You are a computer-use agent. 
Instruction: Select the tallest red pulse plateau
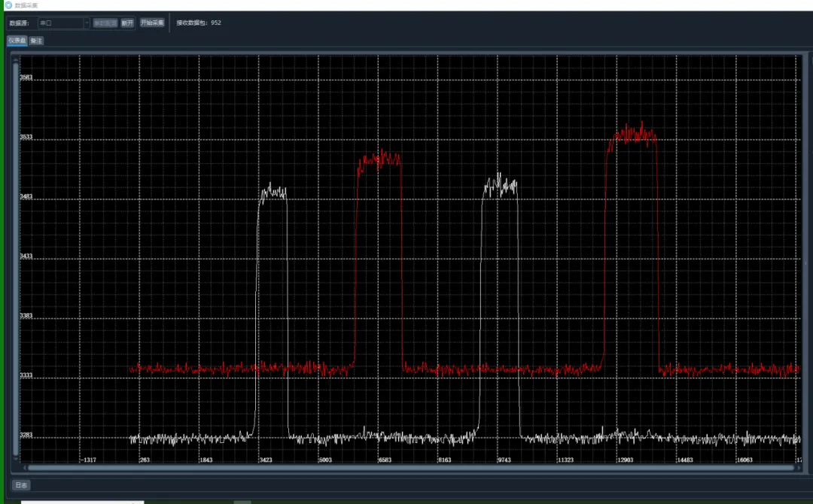tap(632, 135)
